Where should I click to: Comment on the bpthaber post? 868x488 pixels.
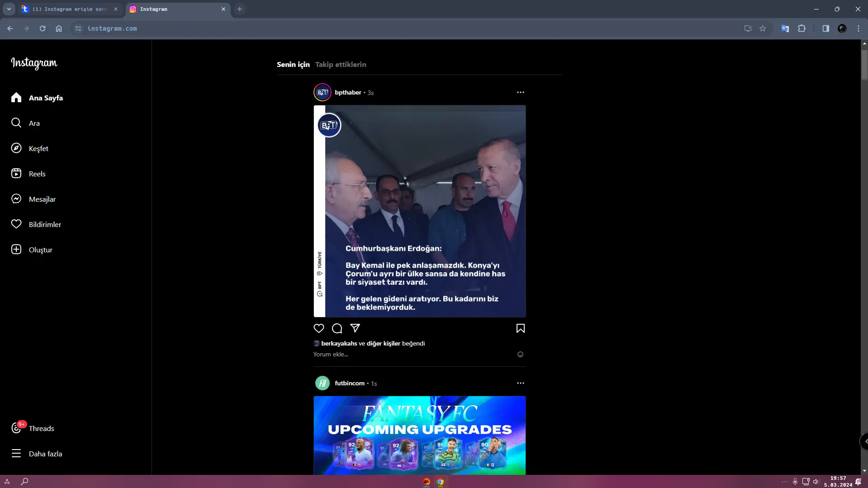click(337, 328)
